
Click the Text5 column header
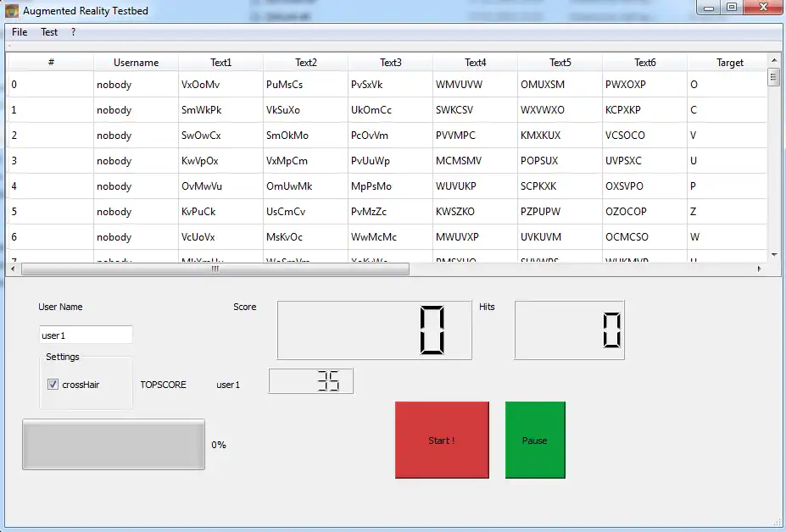click(560, 62)
